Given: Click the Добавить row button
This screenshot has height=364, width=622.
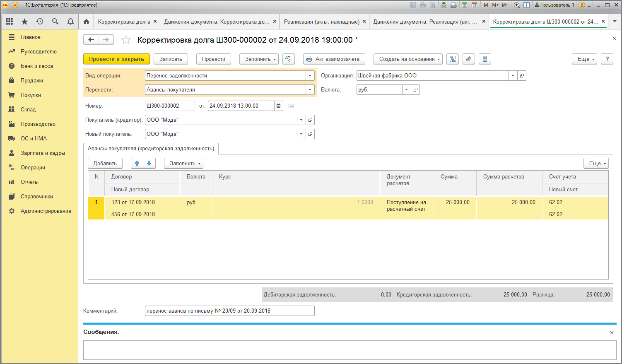Looking at the screenshot, I should coord(105,163).
